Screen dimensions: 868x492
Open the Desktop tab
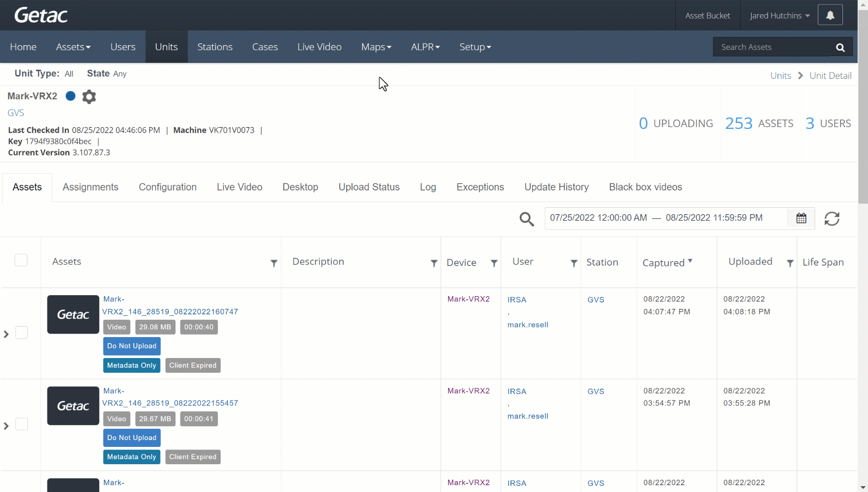tap(300, 187)
